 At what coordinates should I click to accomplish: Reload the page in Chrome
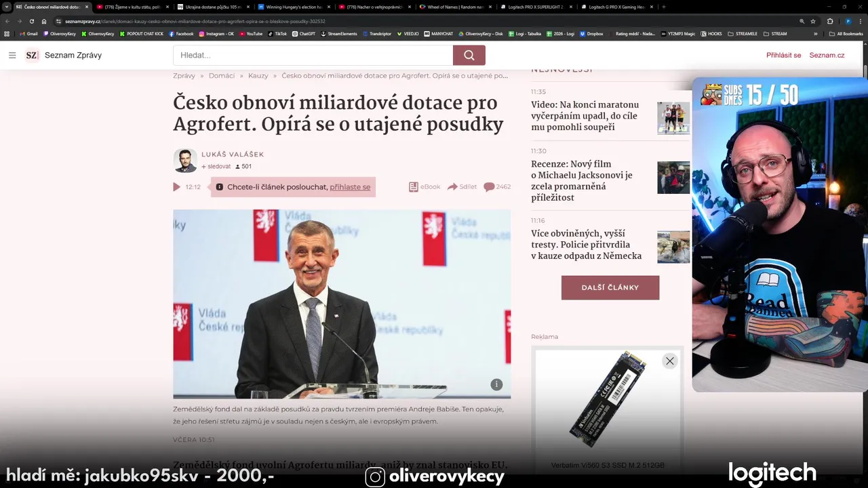pos(32,21)
